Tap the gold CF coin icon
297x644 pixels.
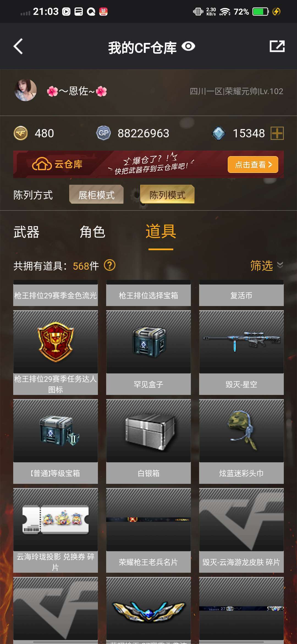pyautogui.click(x=21, y=133)
